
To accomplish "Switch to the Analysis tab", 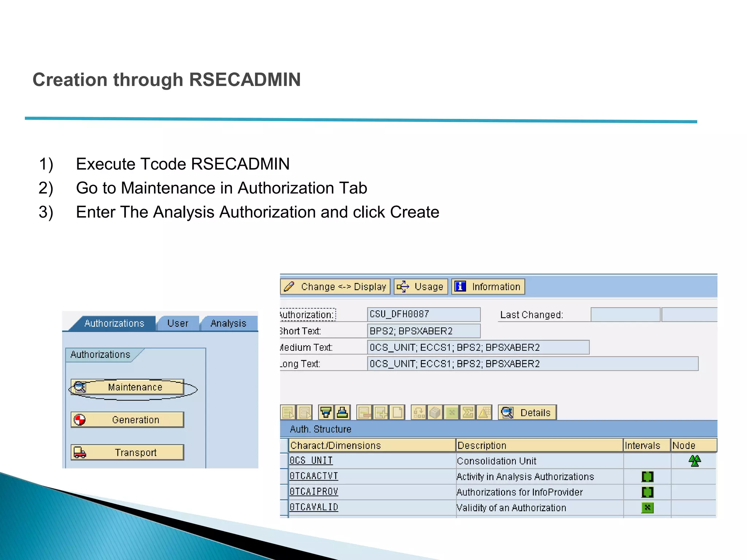I will tap(228, 323).
